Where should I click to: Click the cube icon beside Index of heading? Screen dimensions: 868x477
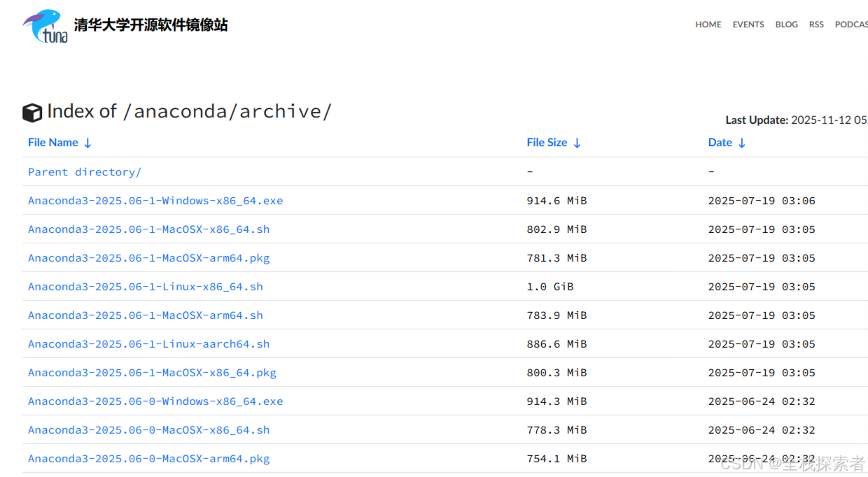click(x=33, y=113)
